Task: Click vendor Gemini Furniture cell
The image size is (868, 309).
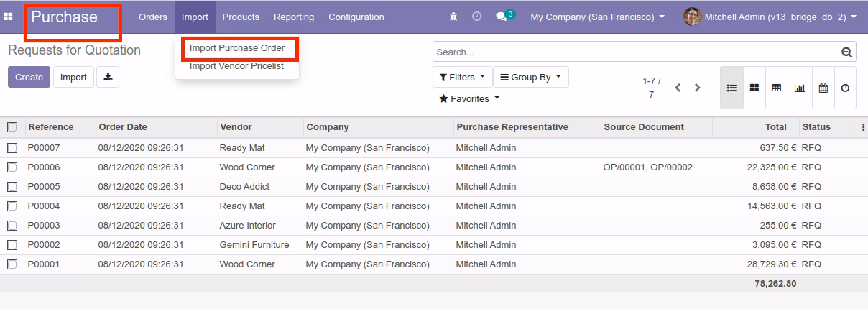Action: coord(254,245)
